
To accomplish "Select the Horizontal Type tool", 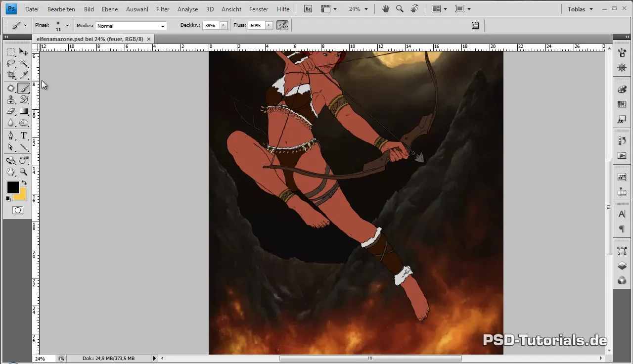I will pos(23,136).
